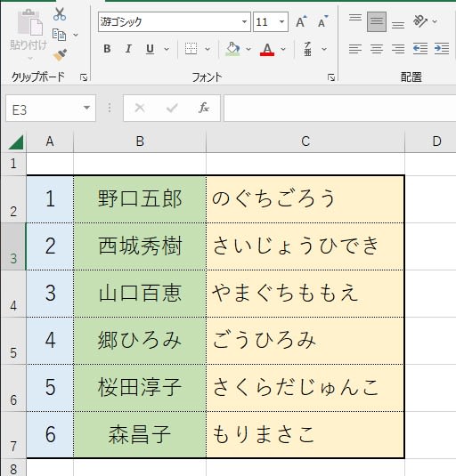Viewport: 456px width, 476px height.
Task: Increase font size with large A
Action: tap(301, 22)
